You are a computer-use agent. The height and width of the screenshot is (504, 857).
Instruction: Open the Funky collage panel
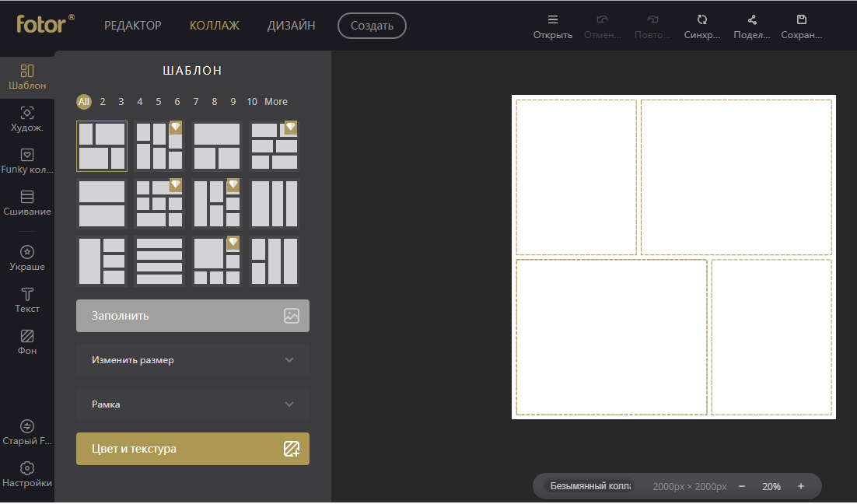(x=26, y=161)
